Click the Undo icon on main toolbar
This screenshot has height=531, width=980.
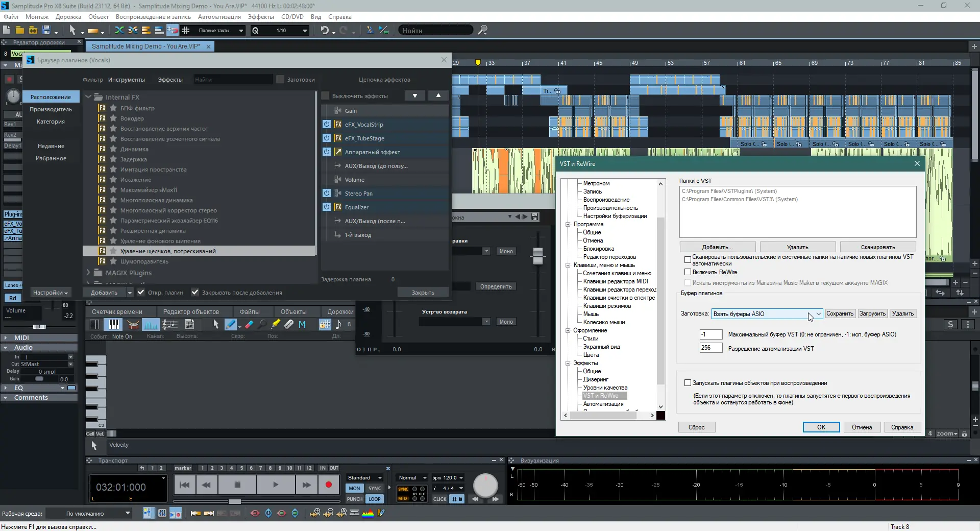pos(324,30)
